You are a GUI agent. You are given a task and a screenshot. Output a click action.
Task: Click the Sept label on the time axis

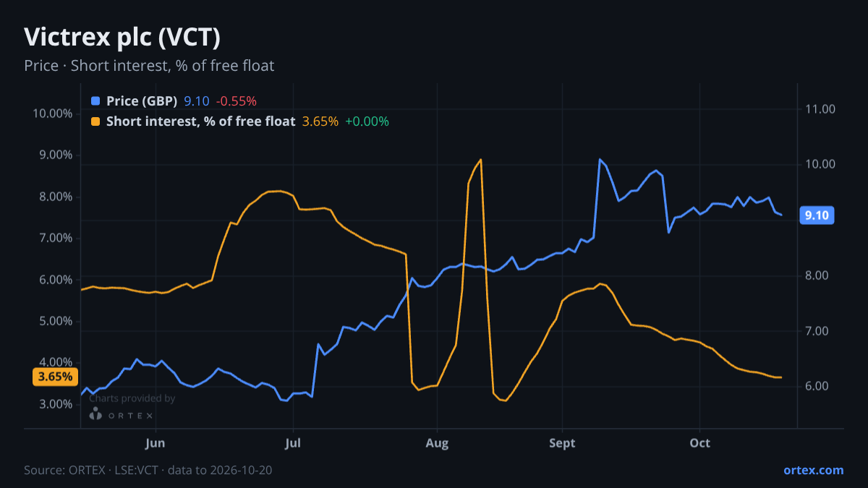pyautogui.click(x=562, y=442)
